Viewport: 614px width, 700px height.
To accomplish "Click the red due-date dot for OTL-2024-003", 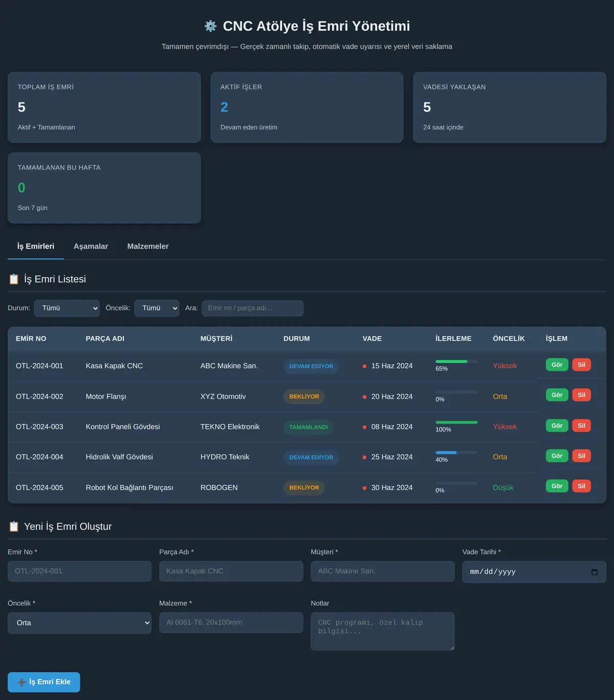I will click(x=364, y=427).
